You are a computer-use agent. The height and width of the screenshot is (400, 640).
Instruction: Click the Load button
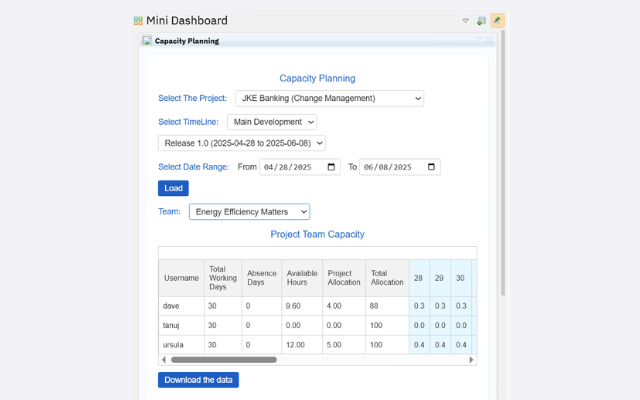coord(173,188)
